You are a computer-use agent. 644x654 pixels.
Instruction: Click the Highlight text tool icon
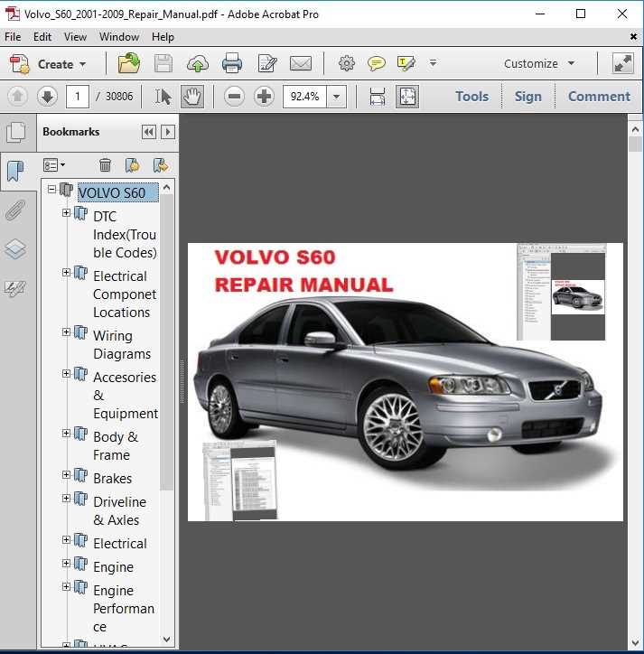[406, 63]
